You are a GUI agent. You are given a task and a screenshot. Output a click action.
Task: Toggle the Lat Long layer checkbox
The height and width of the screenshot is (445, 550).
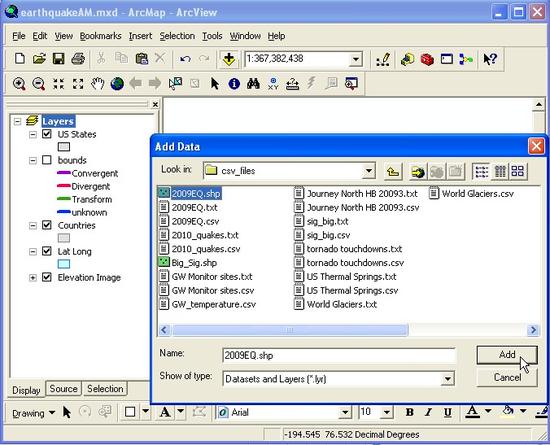pos(47,251)
